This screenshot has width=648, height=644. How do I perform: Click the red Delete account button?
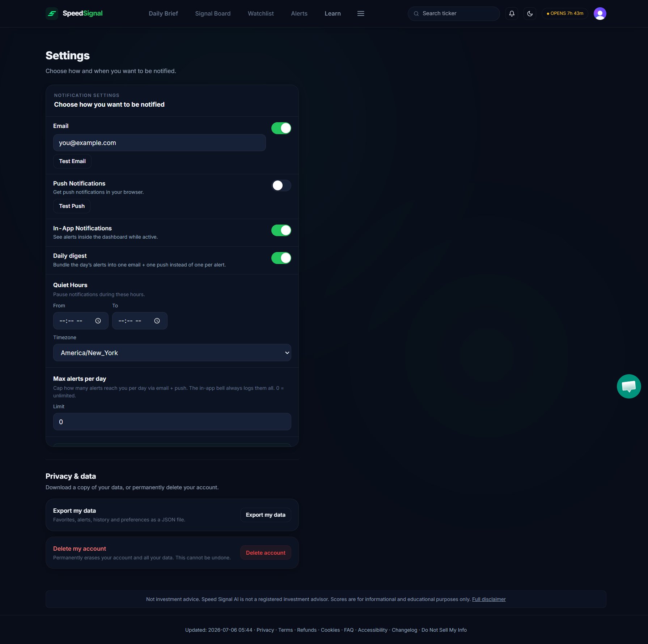coord(266,553)
